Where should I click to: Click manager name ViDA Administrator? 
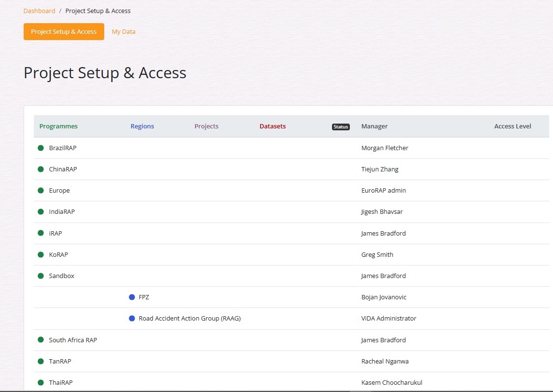388,318
